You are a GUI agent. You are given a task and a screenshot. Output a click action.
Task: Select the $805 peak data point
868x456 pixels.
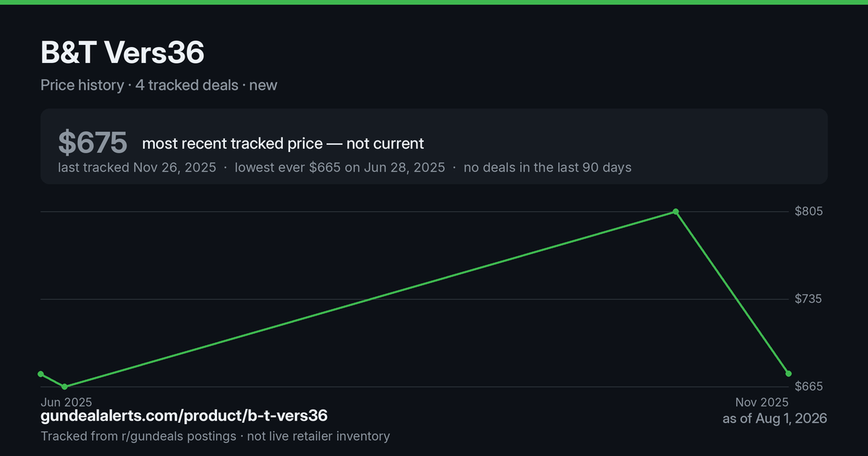pos(676,212)
